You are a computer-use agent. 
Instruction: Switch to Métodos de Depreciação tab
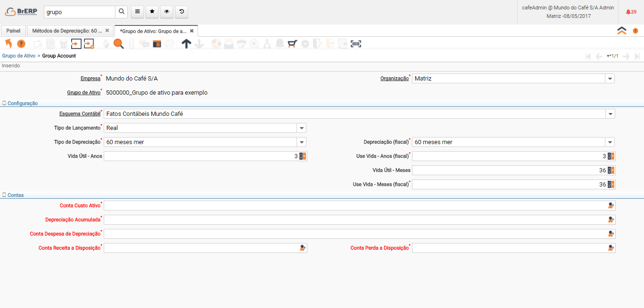(66, 31)
